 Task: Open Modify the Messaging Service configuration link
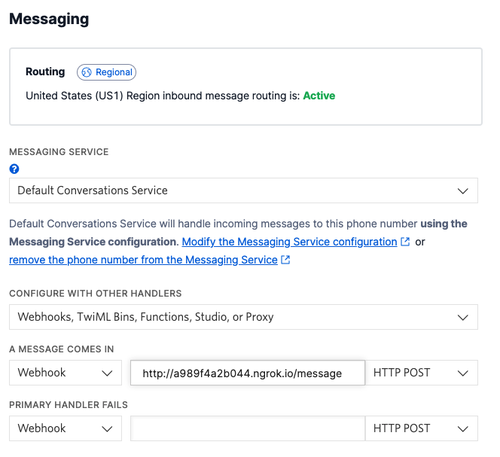pyautogui.click(x=289, y=242)
